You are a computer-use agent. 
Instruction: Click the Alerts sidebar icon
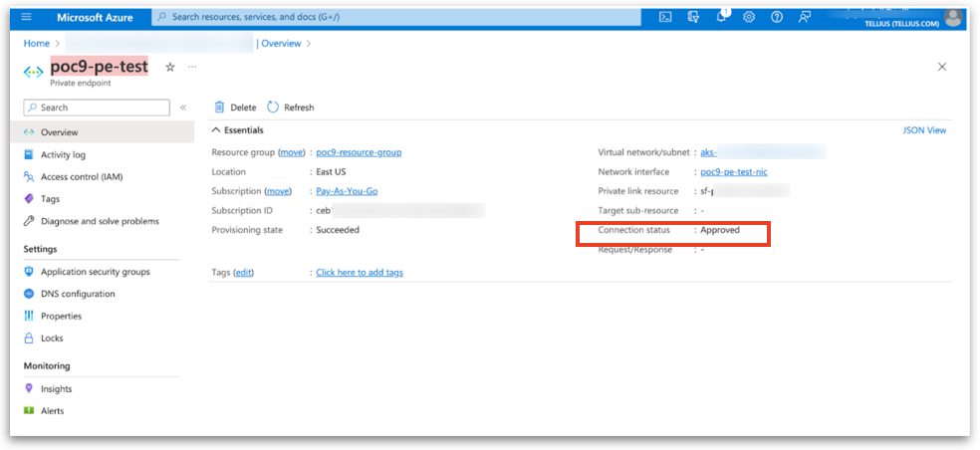[28, 410]
